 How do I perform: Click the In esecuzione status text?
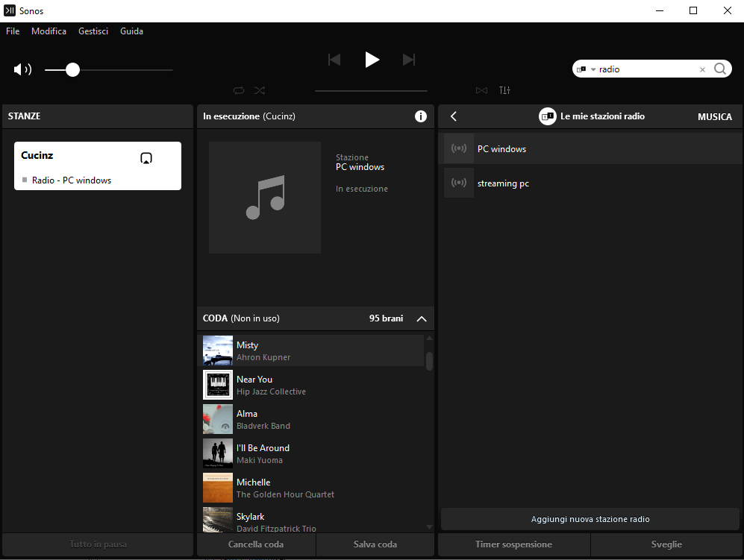[362, 189]
